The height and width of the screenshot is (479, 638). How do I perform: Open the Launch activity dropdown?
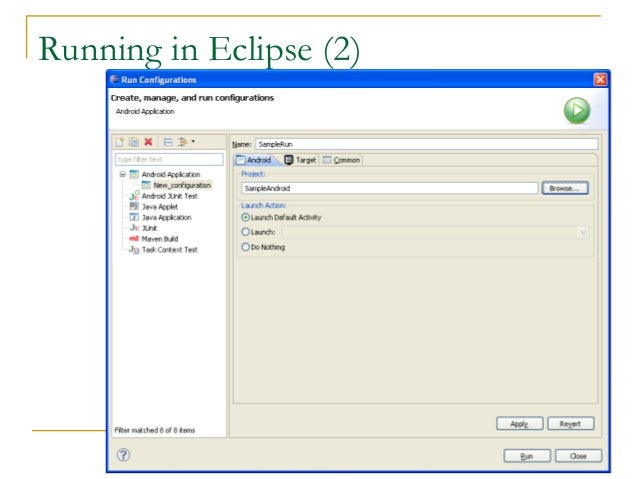click(583, 232)
